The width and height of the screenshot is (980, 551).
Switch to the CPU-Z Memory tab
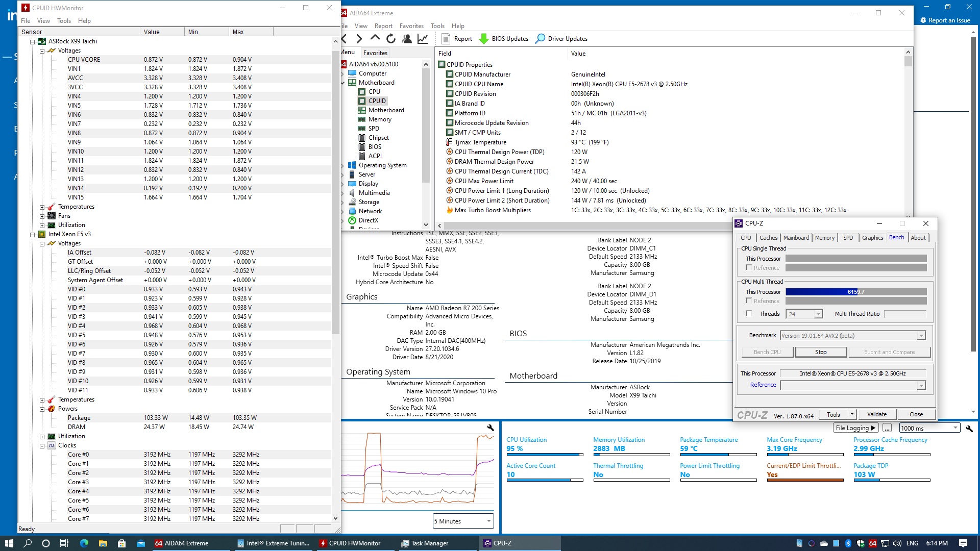point(824,238)
